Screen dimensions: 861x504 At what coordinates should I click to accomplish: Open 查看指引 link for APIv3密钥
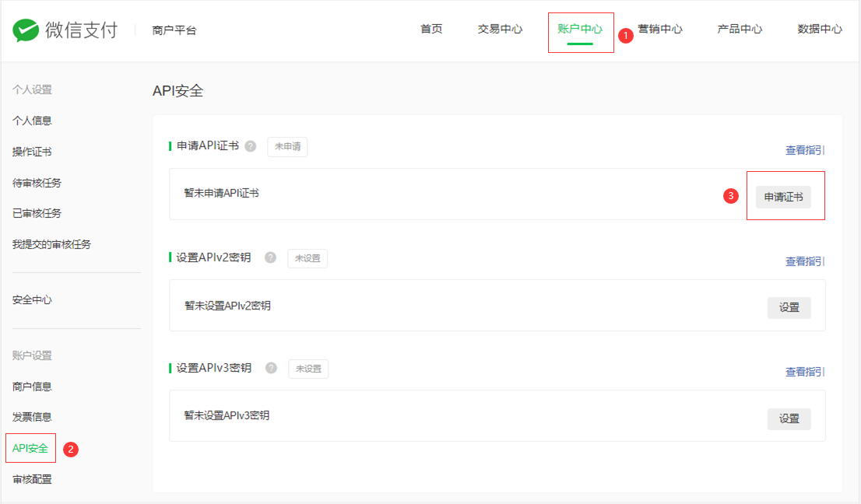point(805,372)
